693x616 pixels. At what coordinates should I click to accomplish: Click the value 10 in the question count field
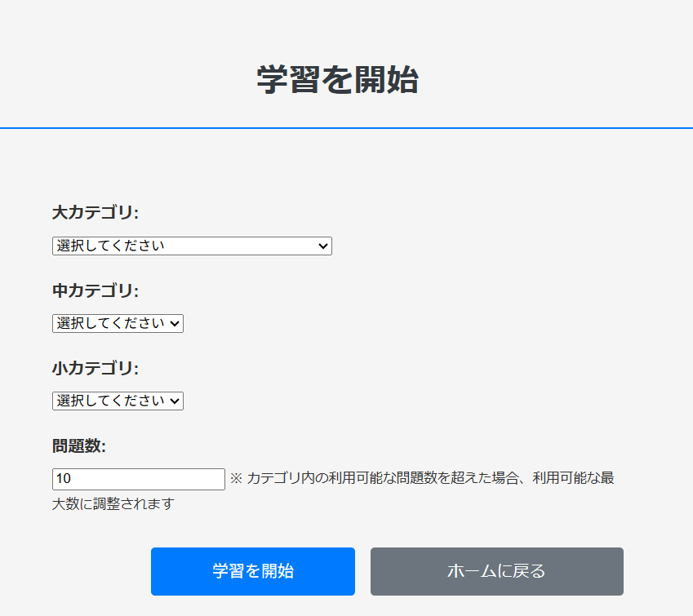(63, 479)
